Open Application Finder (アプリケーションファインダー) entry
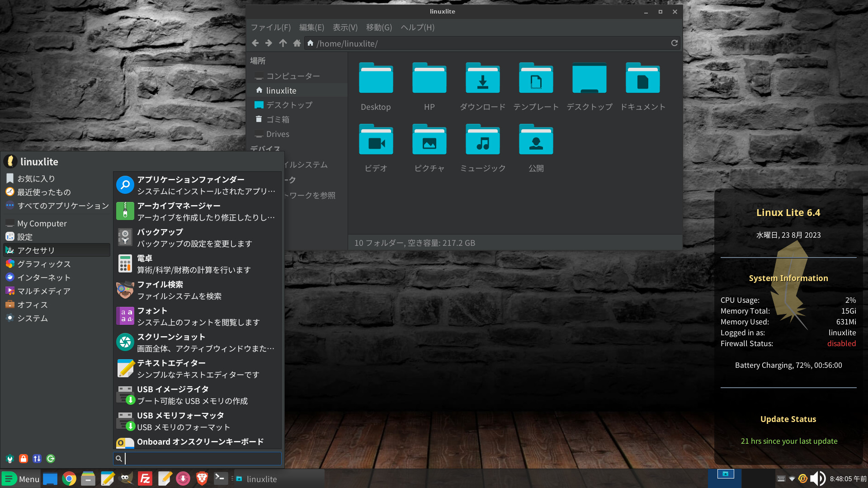Image resolution: width=868 pixels, height=488 pixels. point(197,185)
